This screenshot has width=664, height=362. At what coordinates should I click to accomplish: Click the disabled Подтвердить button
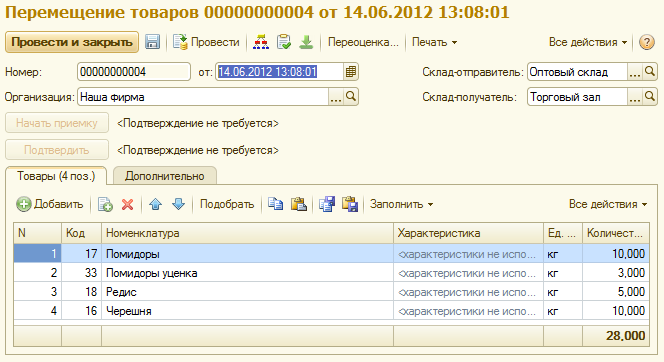57,150
